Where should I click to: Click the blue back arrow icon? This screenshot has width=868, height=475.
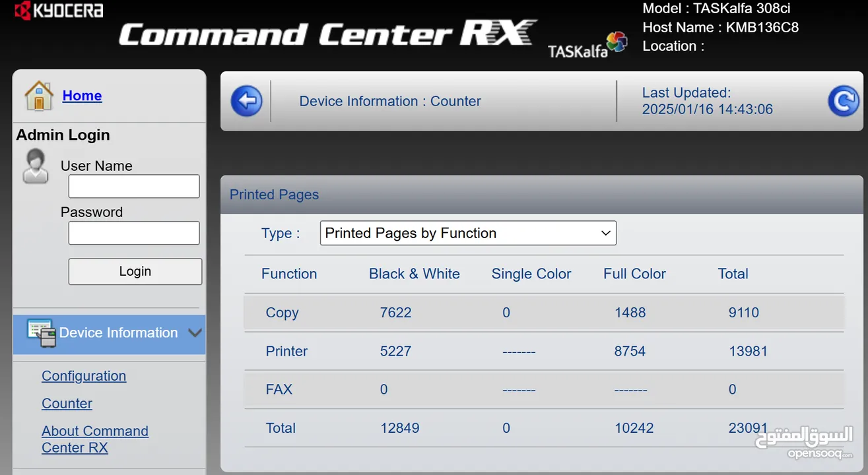(x=247, y=101)
